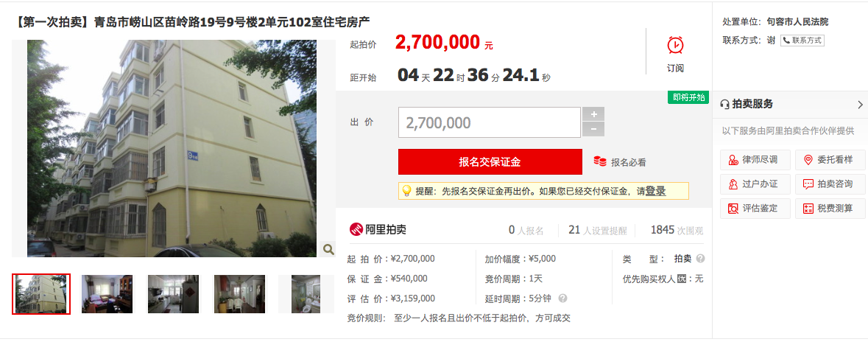Select the 过户办证 transfer service
Image resolution: width=868 pixels, height=342 pixels.
point(755,184)
